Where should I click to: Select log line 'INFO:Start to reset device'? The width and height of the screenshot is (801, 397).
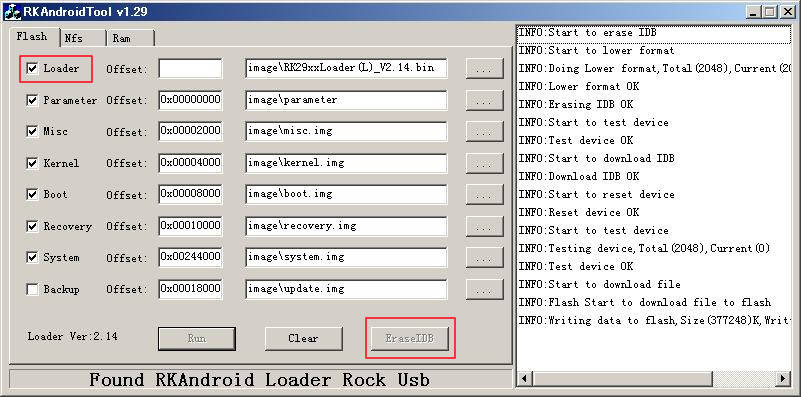click(x=654, y=194)
